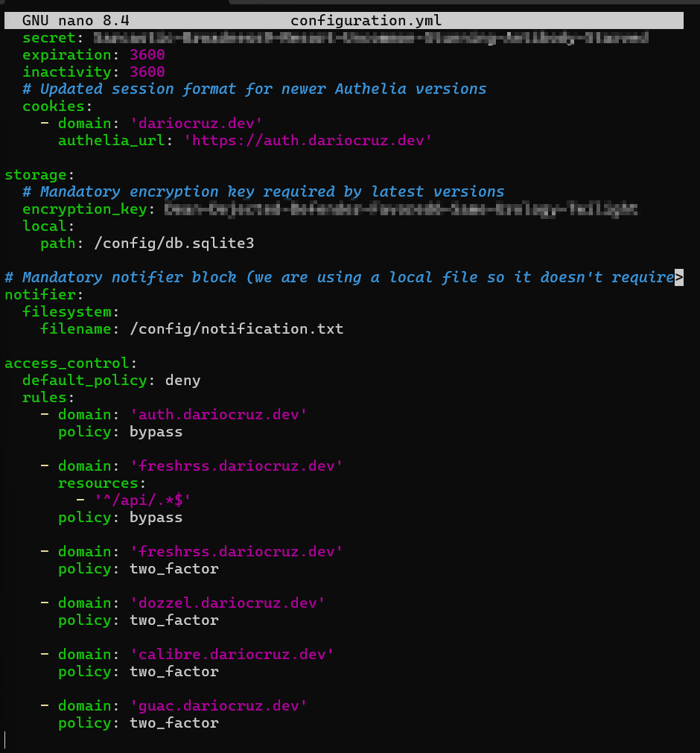Click the '/config/notification.txt' filename value
The height and width of the screenshot is (753, 700).
coord(237,329)
